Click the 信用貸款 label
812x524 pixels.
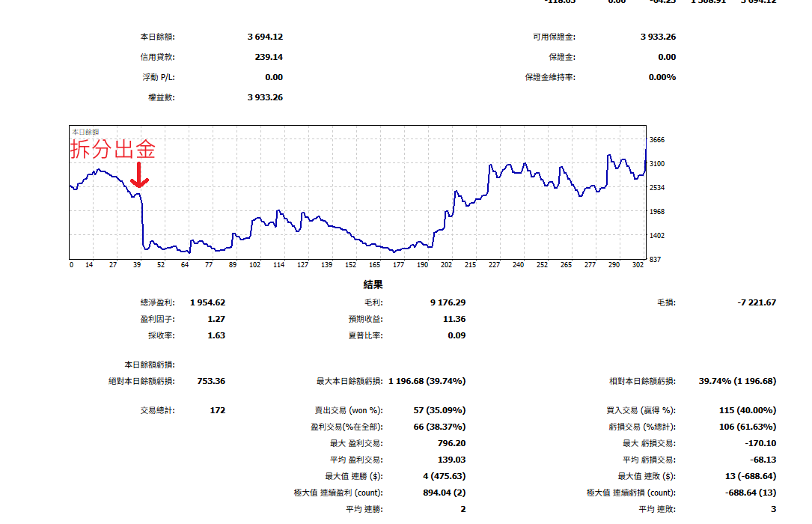point(157,57)
